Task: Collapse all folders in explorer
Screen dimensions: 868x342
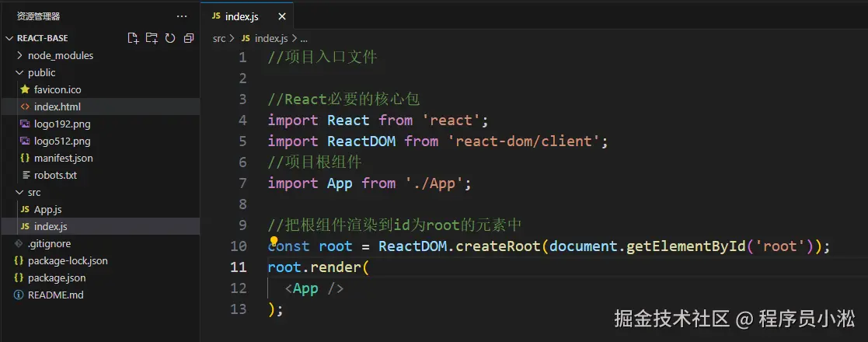Action: tap(190, 38)
